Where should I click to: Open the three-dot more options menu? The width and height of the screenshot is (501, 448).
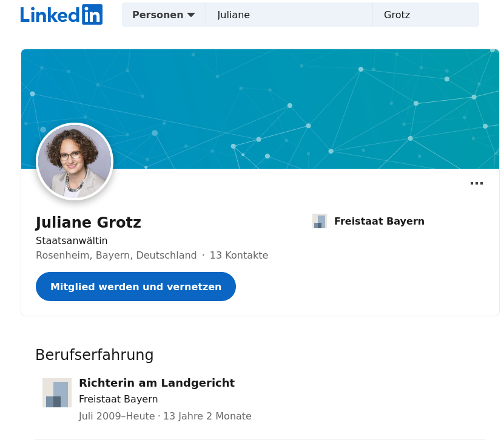(476, 183)
